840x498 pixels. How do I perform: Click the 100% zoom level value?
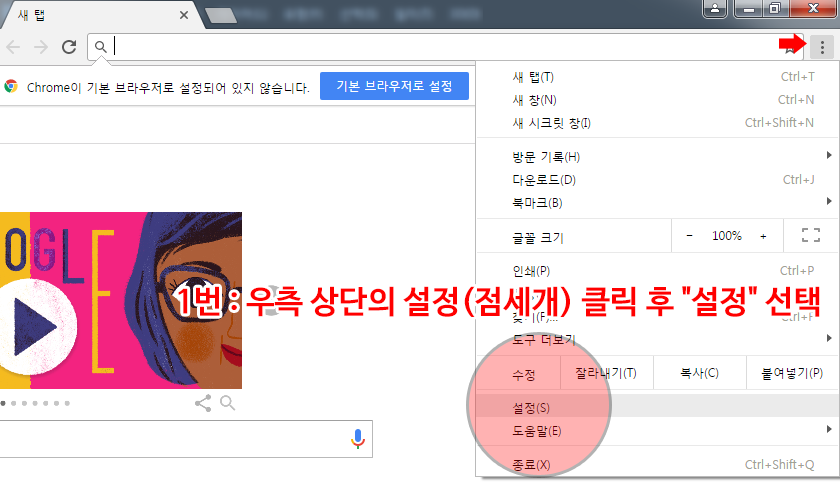pos(726,236)
